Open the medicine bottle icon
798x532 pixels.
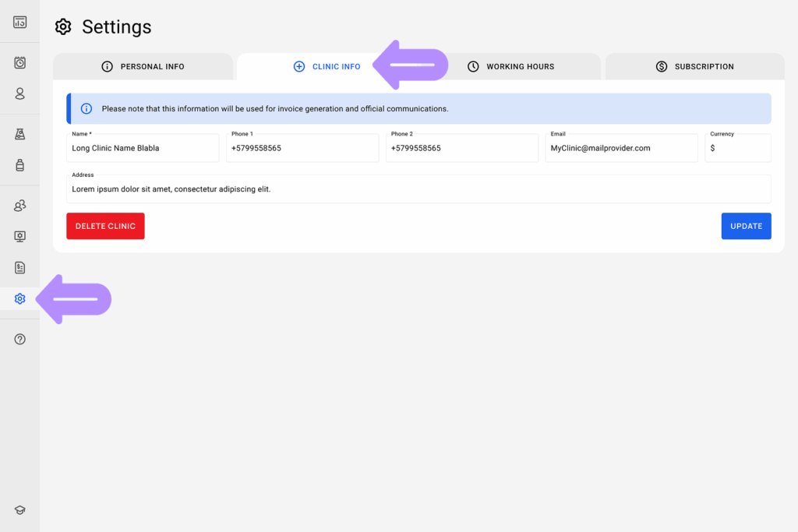click(19, 165)
